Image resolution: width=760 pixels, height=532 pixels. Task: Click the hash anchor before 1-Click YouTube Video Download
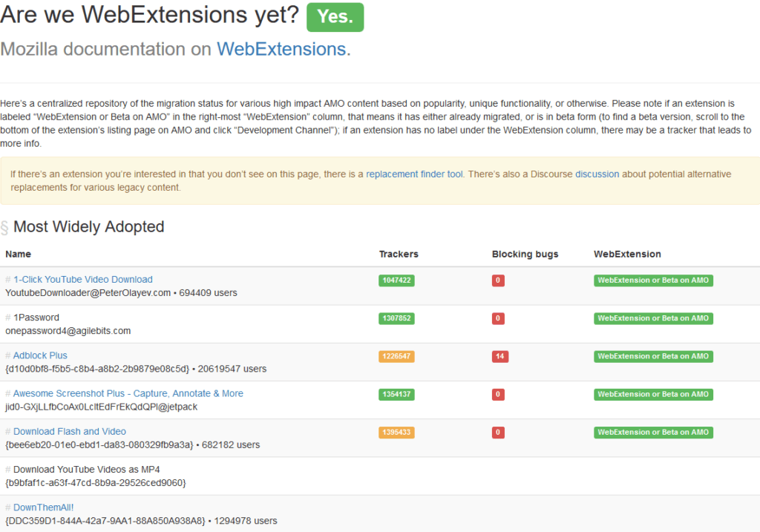(x=7, y=280)
